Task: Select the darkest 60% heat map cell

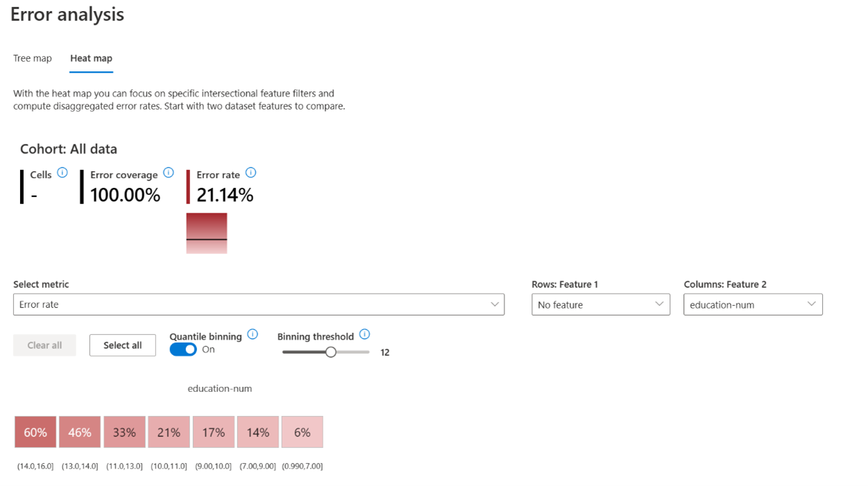Action: point(35,431)
